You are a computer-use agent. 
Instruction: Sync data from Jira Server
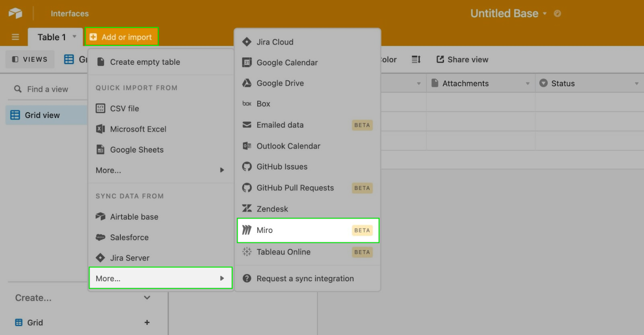[x=161, y=258]
